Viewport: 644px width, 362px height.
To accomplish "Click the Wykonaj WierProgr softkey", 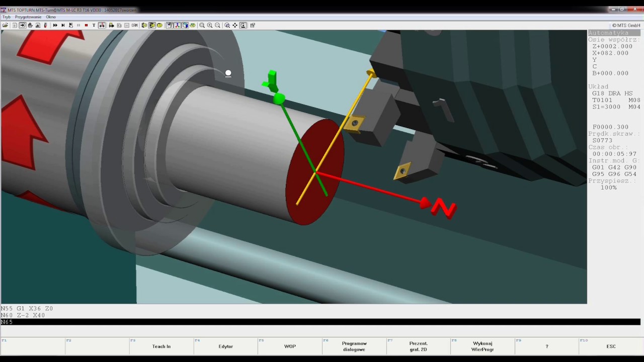I will [x=482, y=346].
